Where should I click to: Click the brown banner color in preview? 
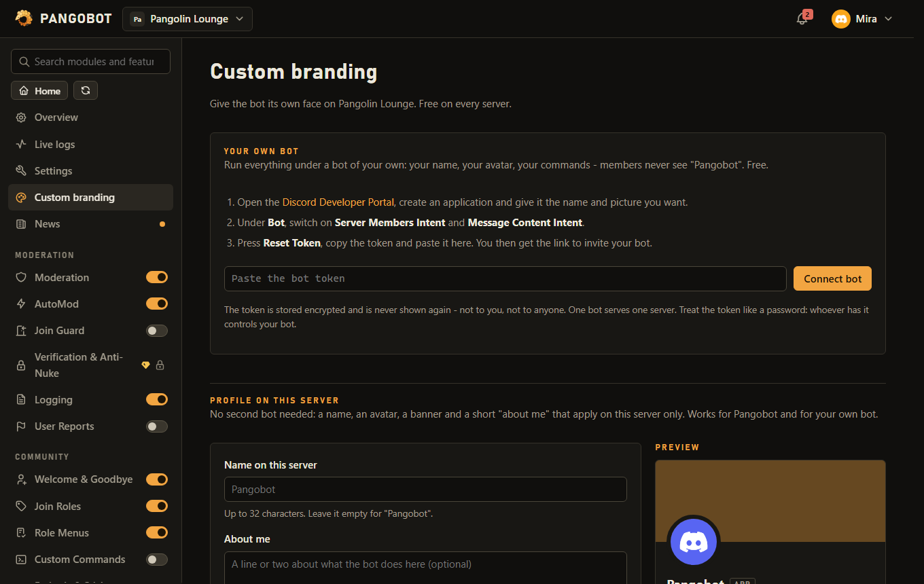pyautogui.click(x=770, y=500)
